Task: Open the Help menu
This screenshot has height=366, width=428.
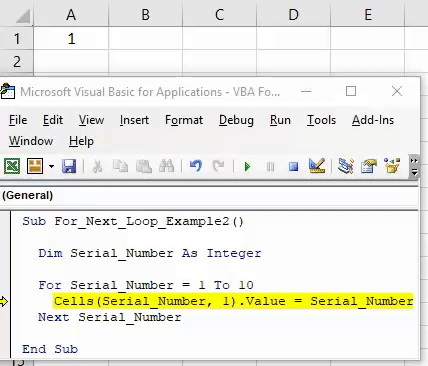Action: [81, 141]
